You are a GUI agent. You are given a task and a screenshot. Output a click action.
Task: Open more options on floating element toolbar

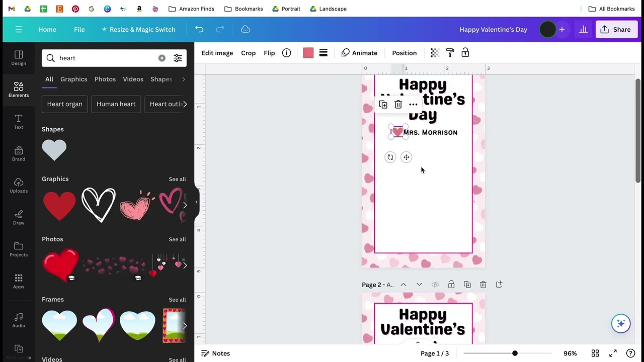pyautogui.click(x=413, y=104)
